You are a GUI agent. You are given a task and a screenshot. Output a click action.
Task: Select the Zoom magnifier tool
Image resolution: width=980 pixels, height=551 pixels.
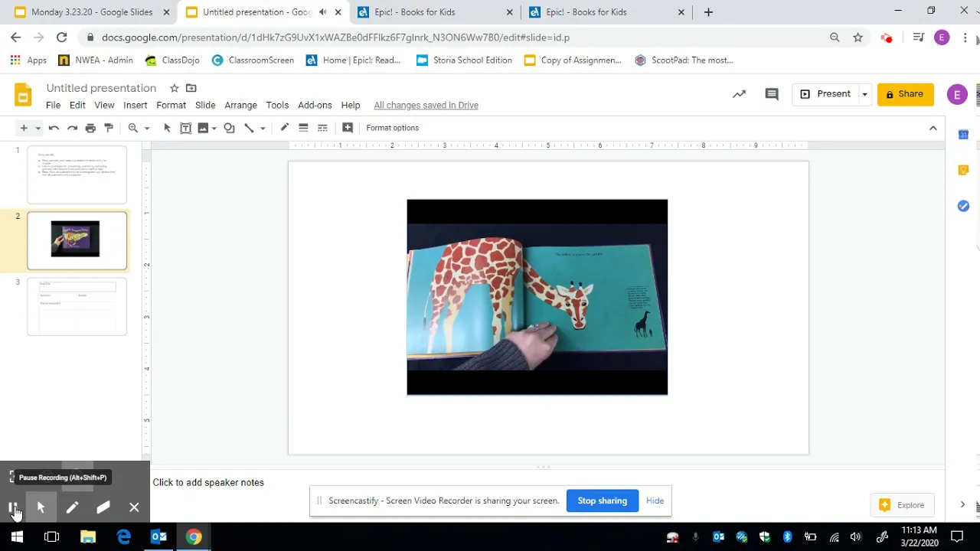[133, 128]
